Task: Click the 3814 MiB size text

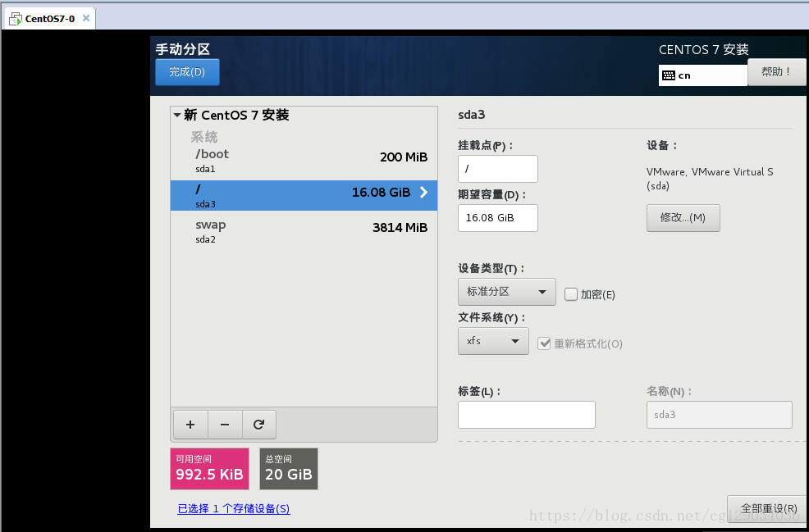Action: (x=400, y=227)
